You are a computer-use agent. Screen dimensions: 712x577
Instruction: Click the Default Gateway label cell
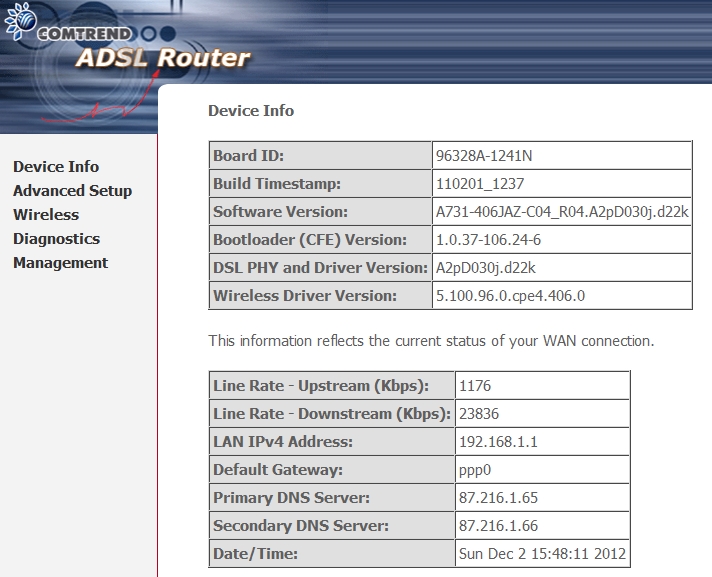click(x=332, y=470)
